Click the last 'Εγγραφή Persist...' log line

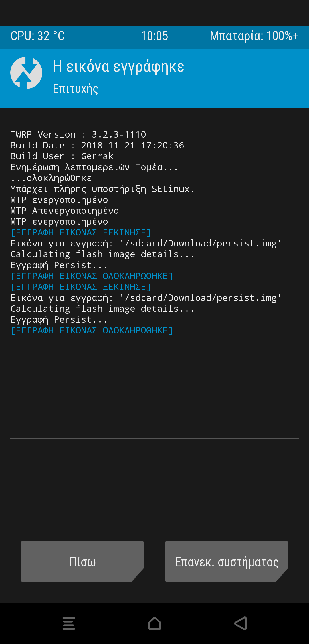(59, 320)
